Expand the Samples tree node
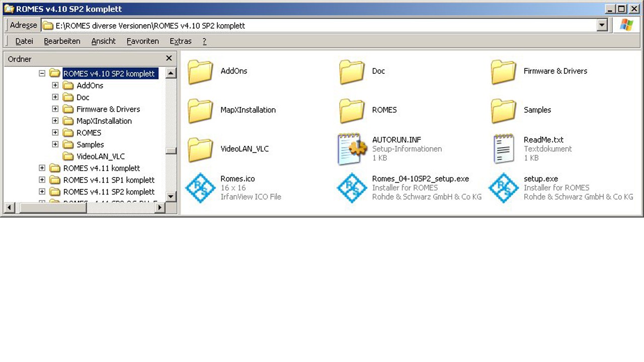Viewport: 644px width, 362px height. pyautogui.click(x=55, y=145)
